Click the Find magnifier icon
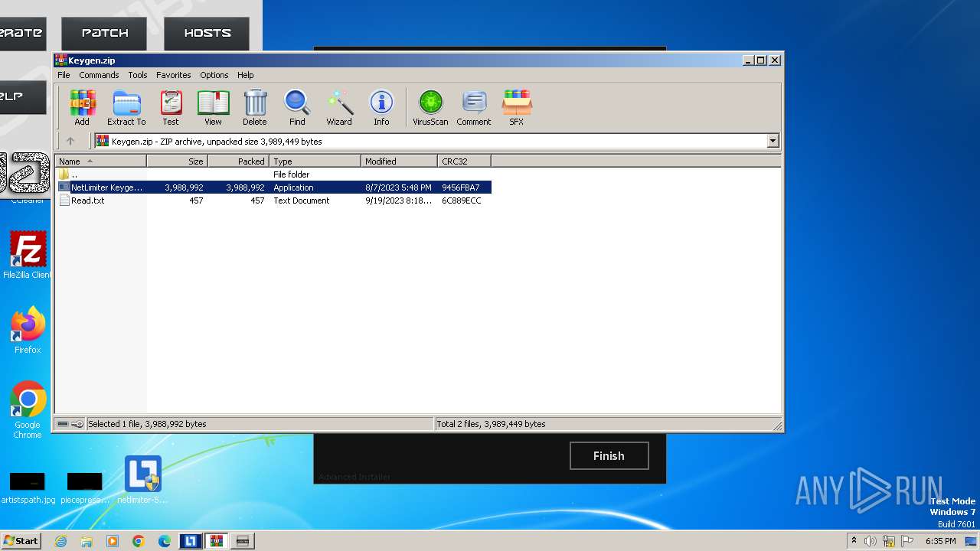 coord(297,107)
